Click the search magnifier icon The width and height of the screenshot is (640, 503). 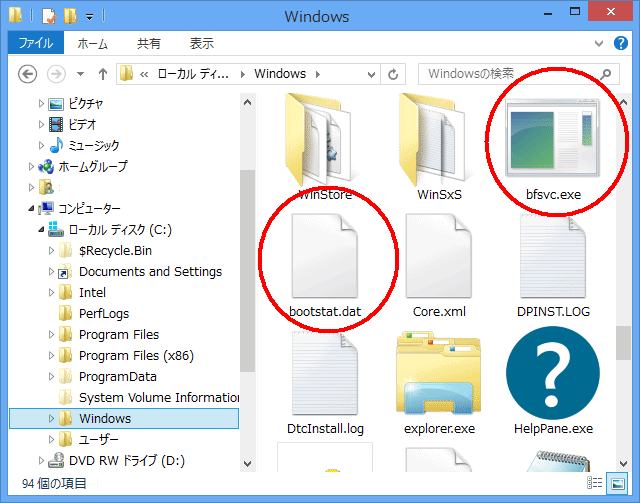[606, 74]
